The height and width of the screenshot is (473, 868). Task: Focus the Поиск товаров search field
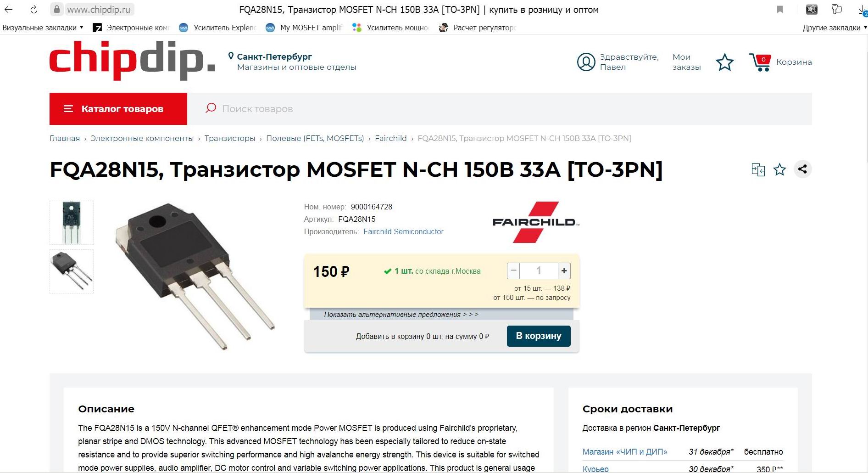click(500, 109)
